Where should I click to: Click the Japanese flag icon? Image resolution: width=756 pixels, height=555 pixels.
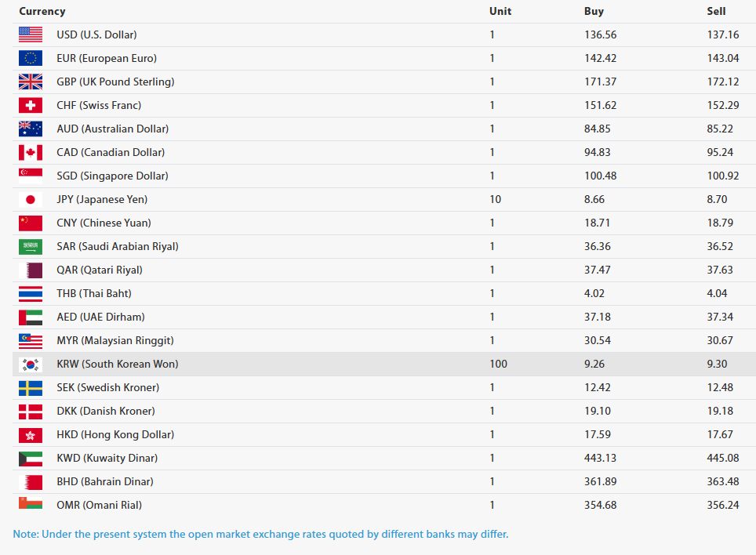31,199
